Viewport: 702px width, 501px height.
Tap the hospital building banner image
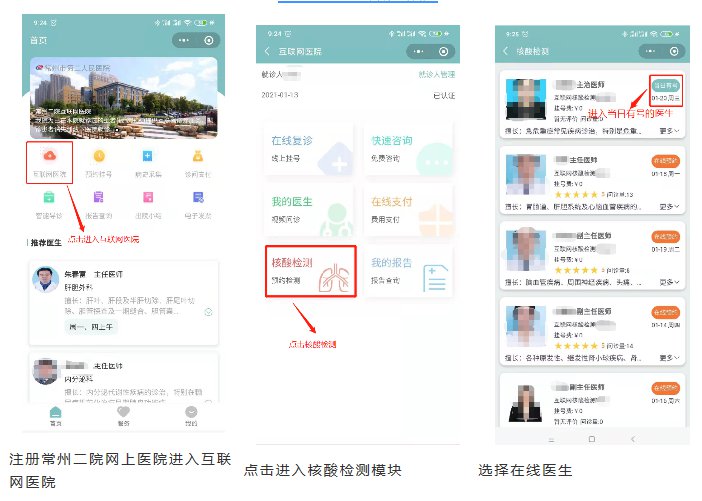pos(123,99)
